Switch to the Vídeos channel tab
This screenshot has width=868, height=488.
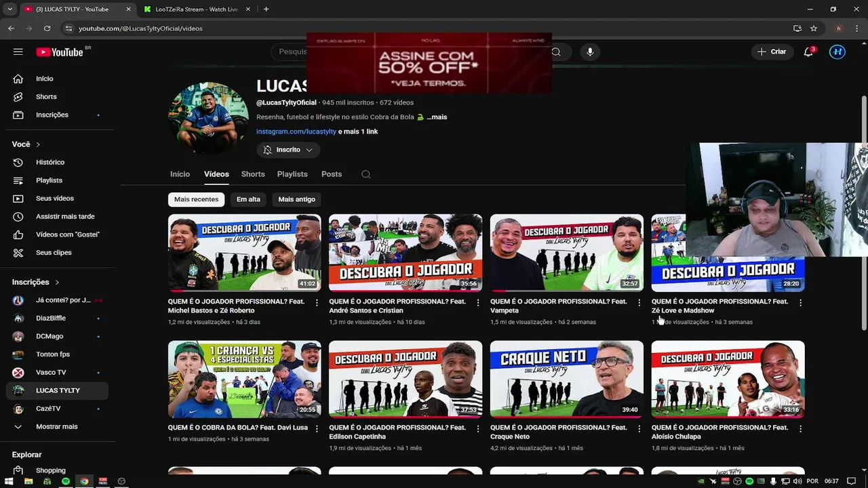[x=216, y=174]
